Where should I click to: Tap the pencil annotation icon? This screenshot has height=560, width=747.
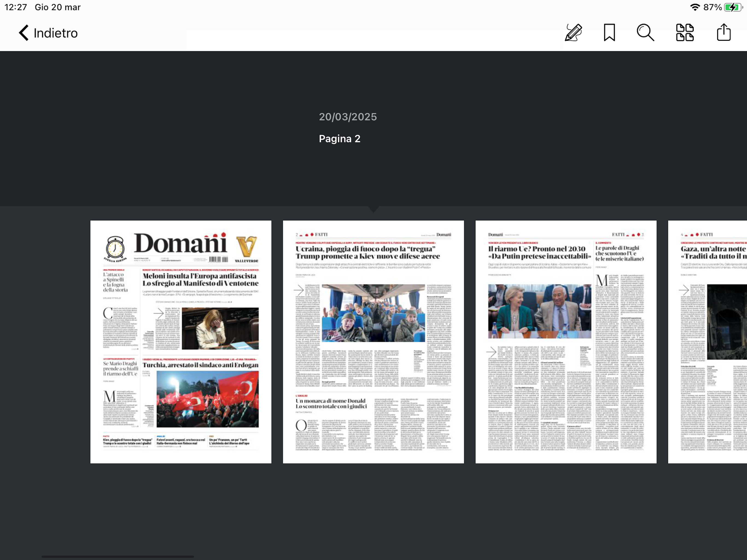pyautogui.click(x=573, y=33)
